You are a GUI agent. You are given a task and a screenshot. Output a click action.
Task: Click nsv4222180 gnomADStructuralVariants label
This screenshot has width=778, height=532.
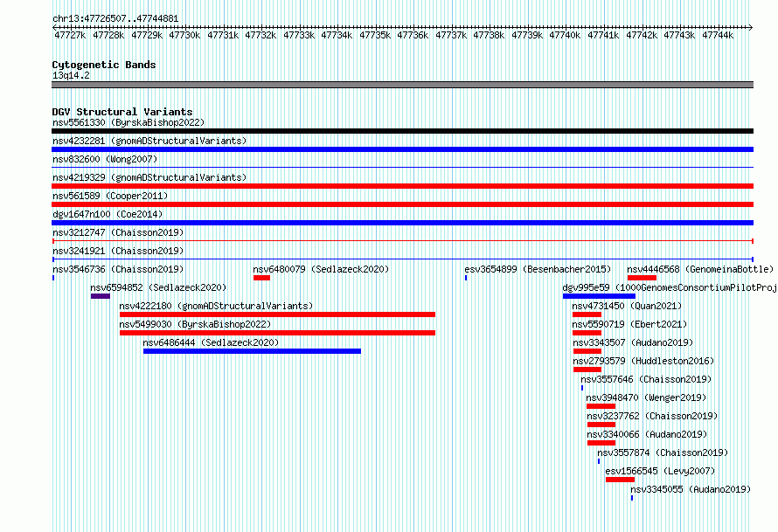point(216,306)
